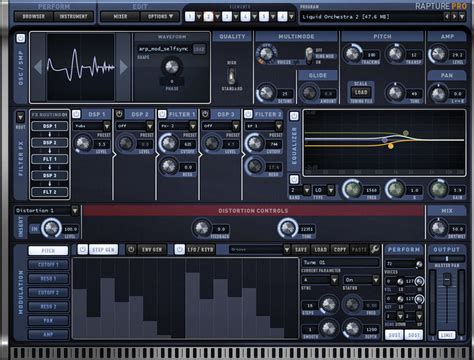Image resolution: width=474 pixels, height=360 pixels.
Task: Click the EQ Freq knob
Action: click(352, 189)
